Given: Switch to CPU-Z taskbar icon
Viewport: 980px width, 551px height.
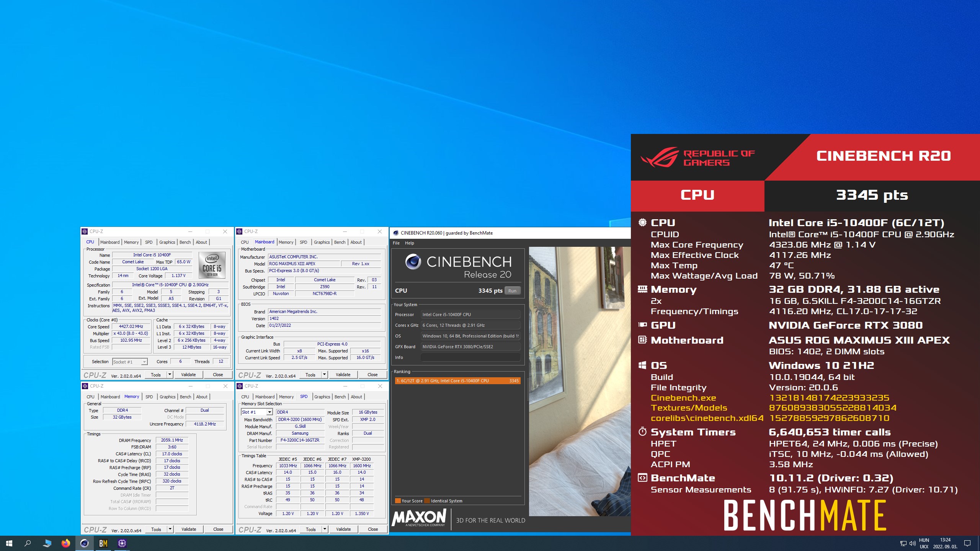Looking at the screenshot, I should click(x=122, y=543).
